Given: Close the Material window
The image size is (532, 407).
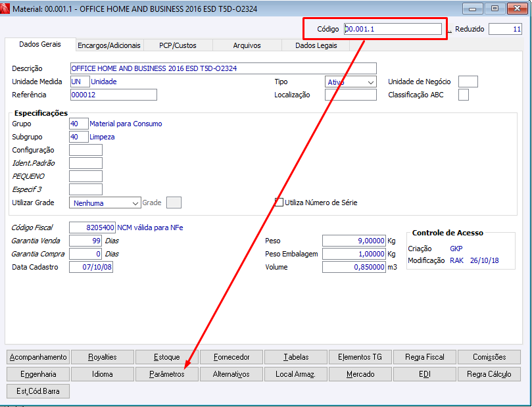Looking at the screenshot, I should click(517, 9).
